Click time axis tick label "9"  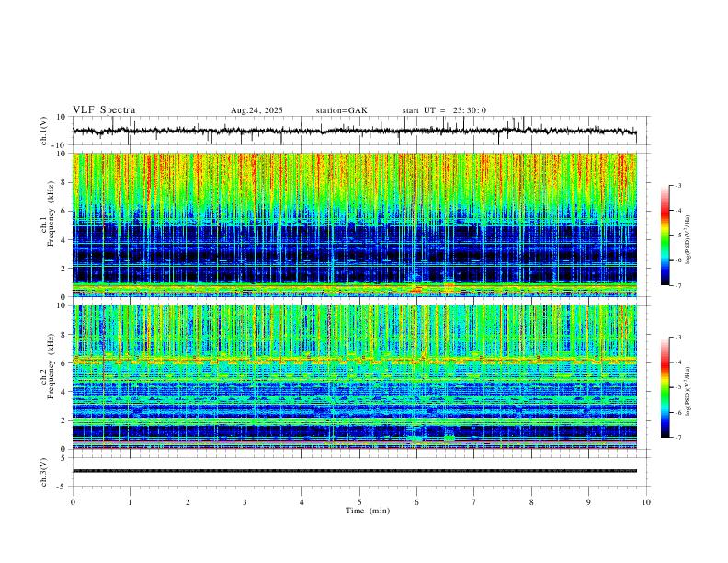(588, 502)
